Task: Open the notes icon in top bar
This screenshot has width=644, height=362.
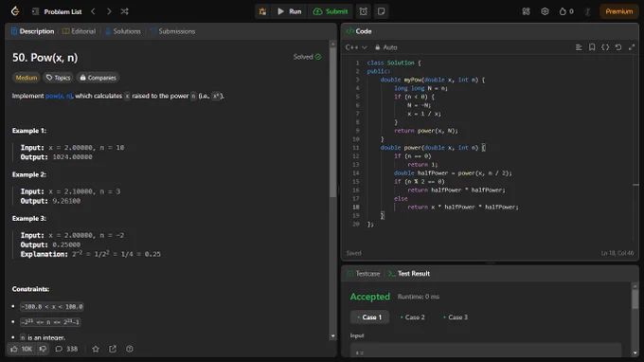Action: pyautogui.click(x=381, y=11)
